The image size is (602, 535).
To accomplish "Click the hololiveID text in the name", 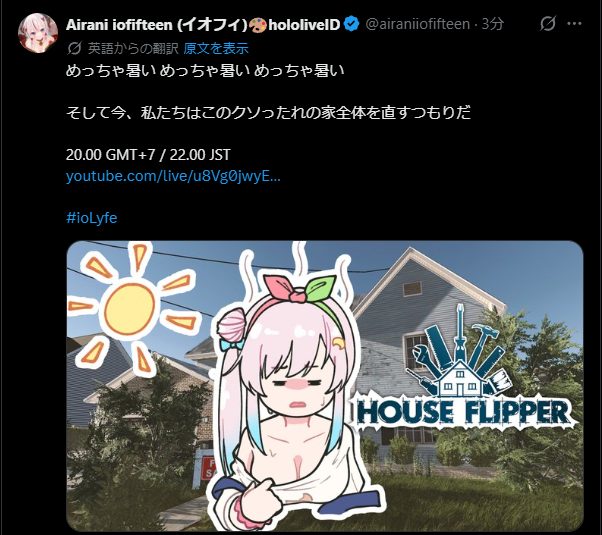I will (304, 25).
